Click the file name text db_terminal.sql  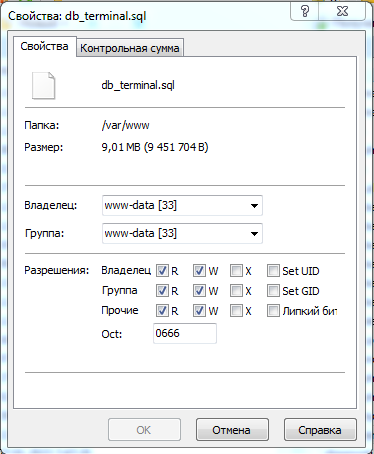tap(138, 85)
